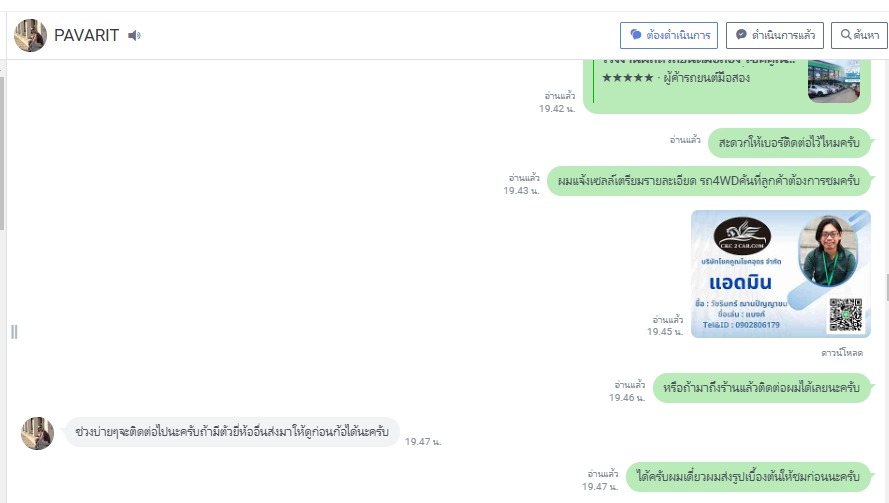Click the checkmark bubble icon on ดำเนินการแล้ว
The width and height of the screenshot is (889, 503).
(741, 35)
